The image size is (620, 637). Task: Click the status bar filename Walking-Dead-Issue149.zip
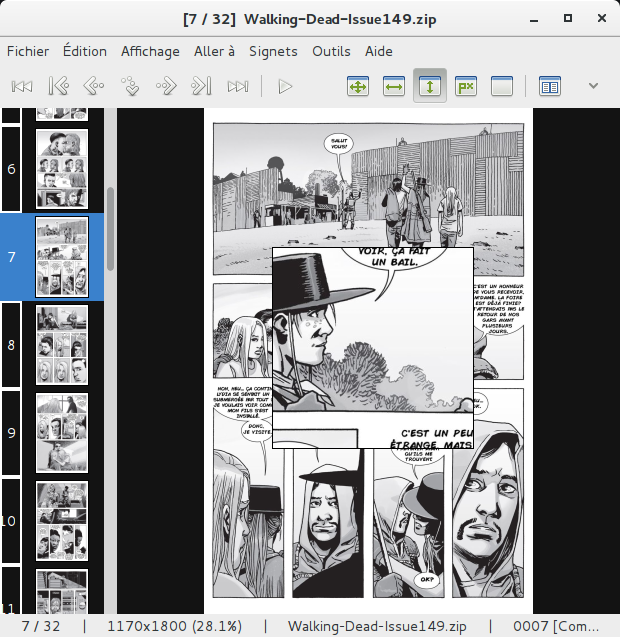pos(377,626)
